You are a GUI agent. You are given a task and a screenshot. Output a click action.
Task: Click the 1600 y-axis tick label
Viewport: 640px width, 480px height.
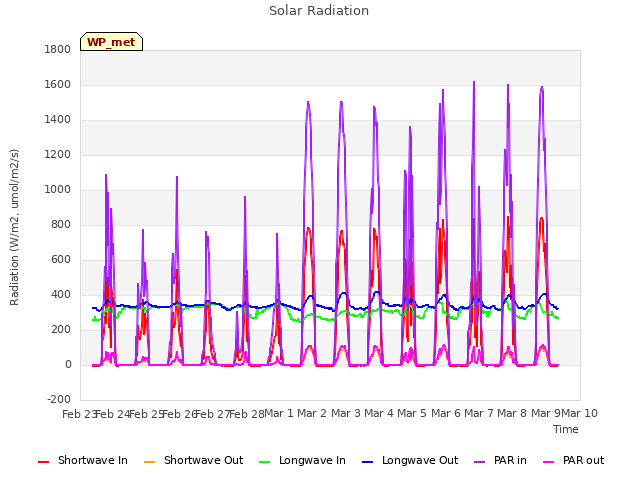click(58, 84)
